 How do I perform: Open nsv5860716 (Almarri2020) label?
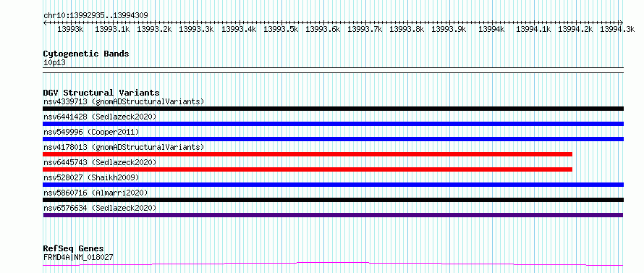pos(96,193)
